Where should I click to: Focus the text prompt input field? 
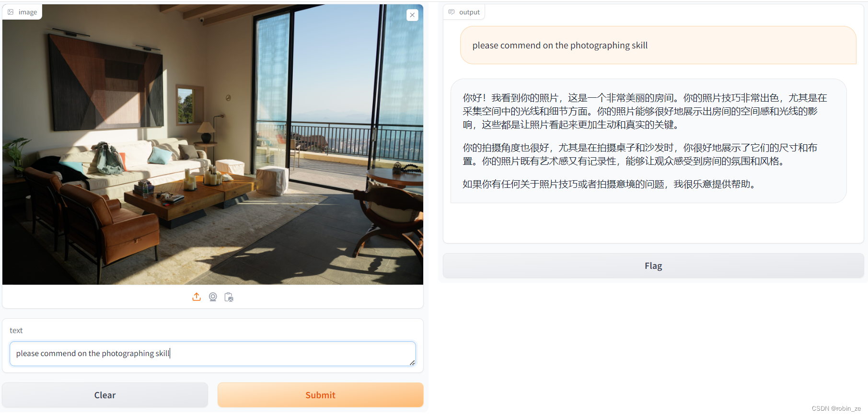(x=213, y=354)
